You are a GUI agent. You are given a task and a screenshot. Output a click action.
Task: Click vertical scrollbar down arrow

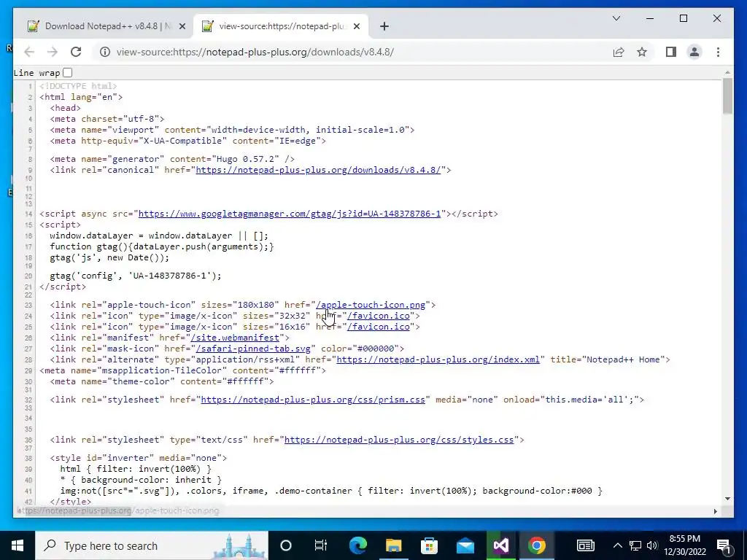[x=727, y=499]
